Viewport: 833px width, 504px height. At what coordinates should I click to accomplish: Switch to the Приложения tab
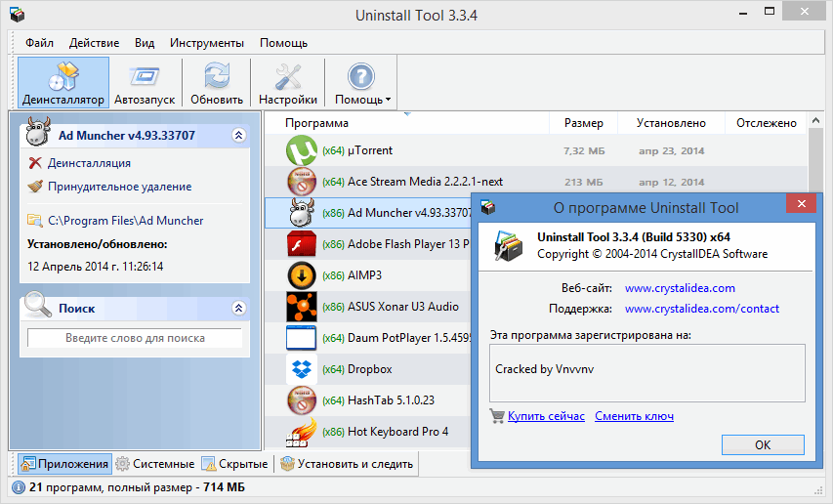[x=64, y=464]
